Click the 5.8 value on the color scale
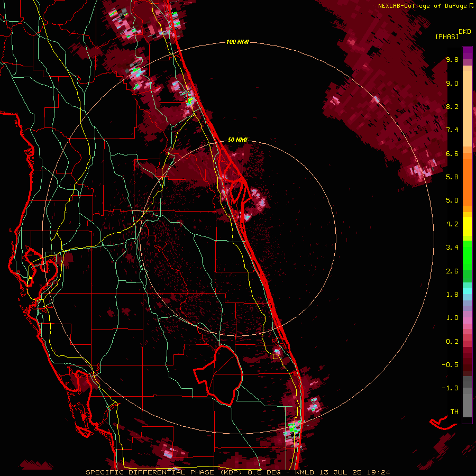This screenshot has width=476, height=476. [452, 177]
